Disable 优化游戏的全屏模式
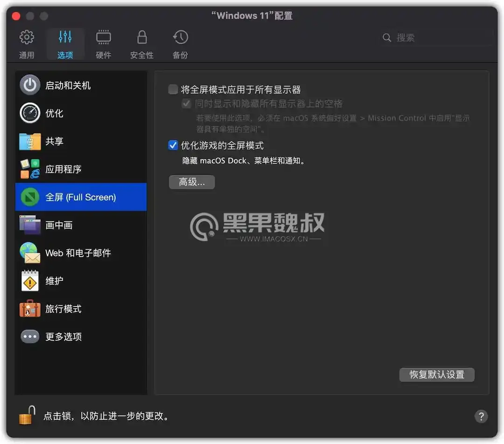This screenshot has width=504, height=444. pyautogui.click(x=173, y=145)
